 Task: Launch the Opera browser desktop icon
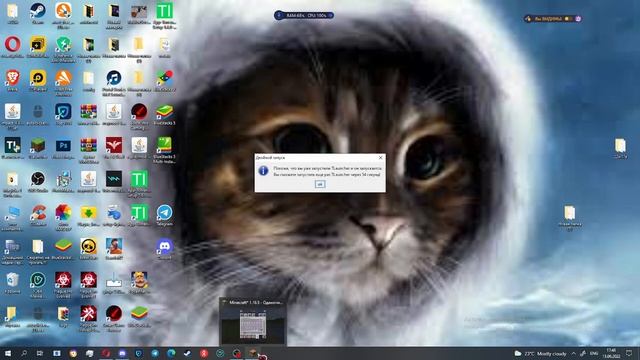point(13,47)
